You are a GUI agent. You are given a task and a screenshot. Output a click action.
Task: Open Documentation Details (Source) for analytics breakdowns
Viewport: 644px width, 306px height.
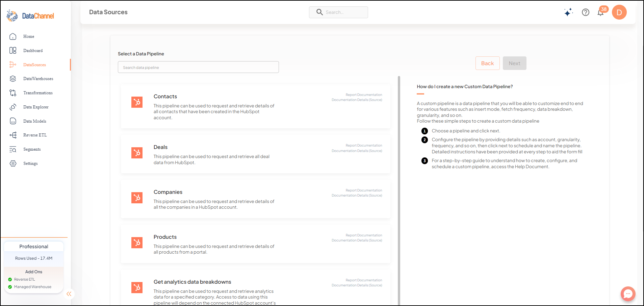357,285
